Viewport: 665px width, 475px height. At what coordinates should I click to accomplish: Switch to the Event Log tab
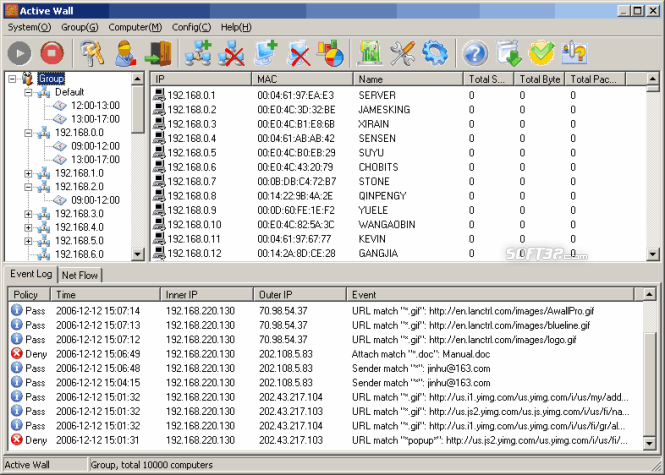point(31,274)
